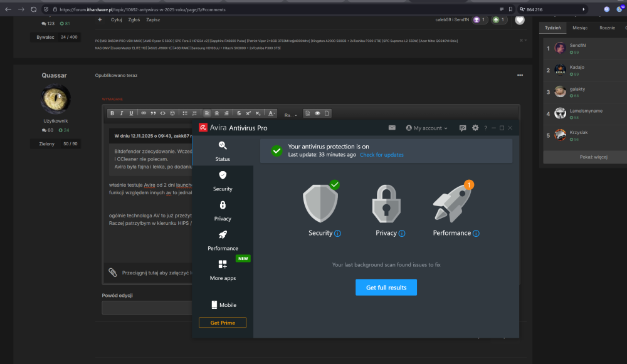The width and height of the screenshot is (627, 364).
Task: Select the Performance rocket with notification badge
Action: 453,202
